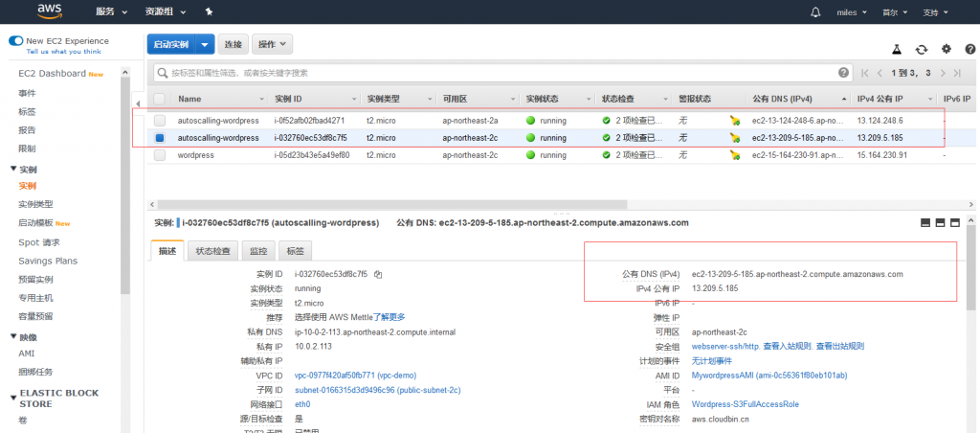
Task: Open the settings gear icon
Action: point(947,49)
